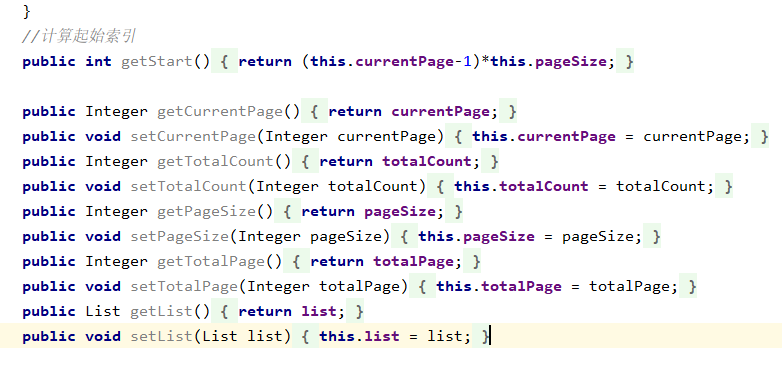Click 'List list' parameter in setList
The width and height of the screenshot is (782, 372).
click(x=242, y=336)
